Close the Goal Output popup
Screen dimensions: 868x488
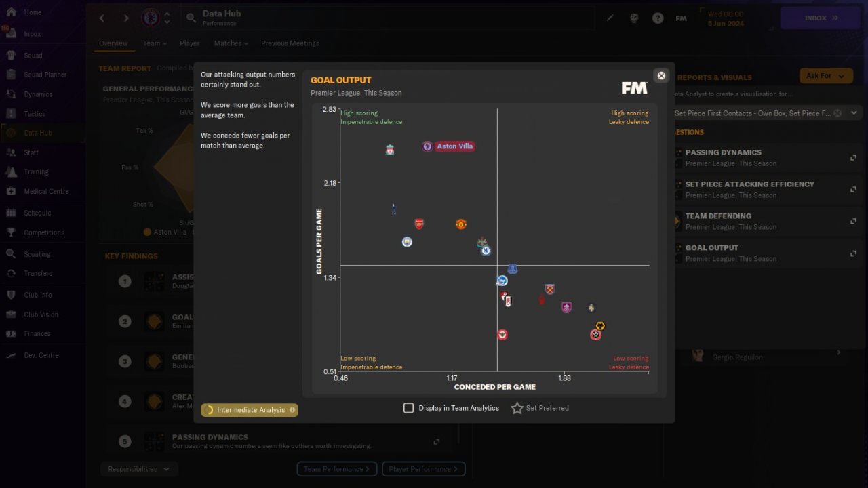click(661, 75)
